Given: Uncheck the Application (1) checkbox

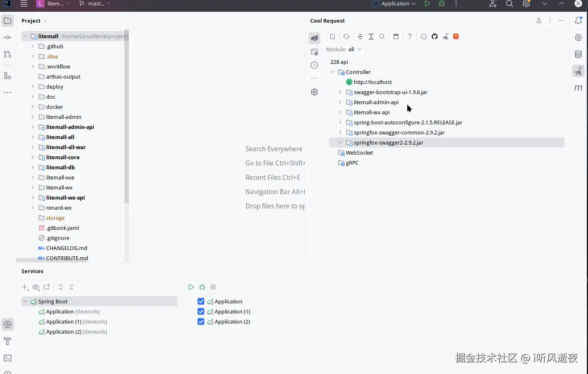Looking at the screenshot, I should coord(201,311).
